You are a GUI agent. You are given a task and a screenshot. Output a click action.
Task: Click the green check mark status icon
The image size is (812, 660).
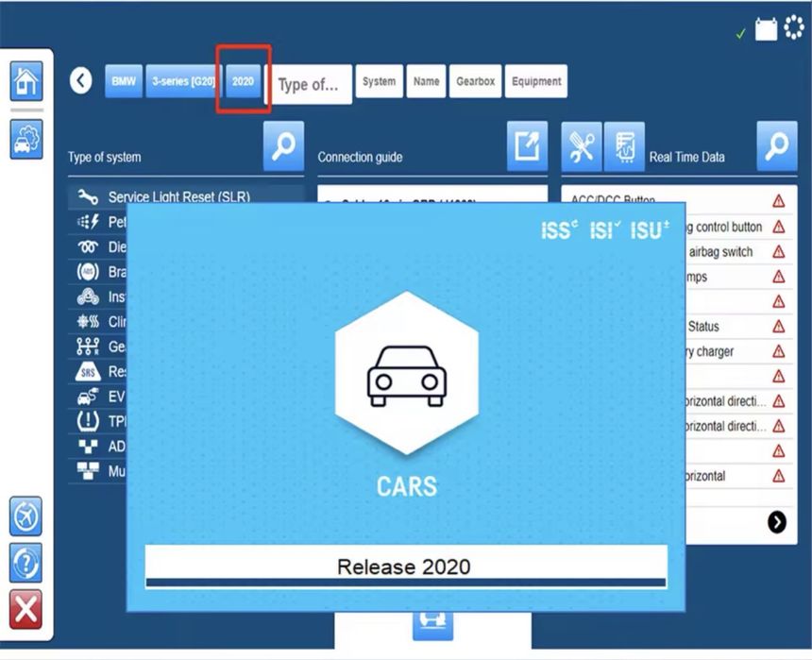(x=741, y=34)
